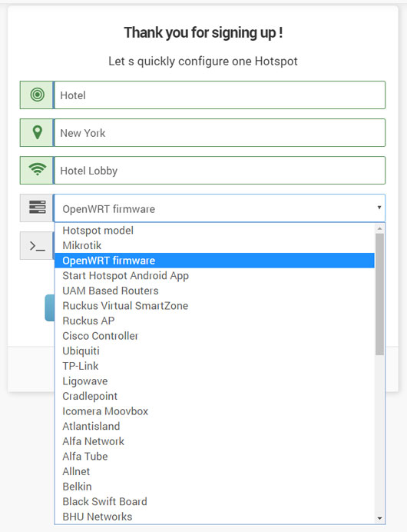
Task: Choose Cisco Controller option
Action: pos(214,336)
